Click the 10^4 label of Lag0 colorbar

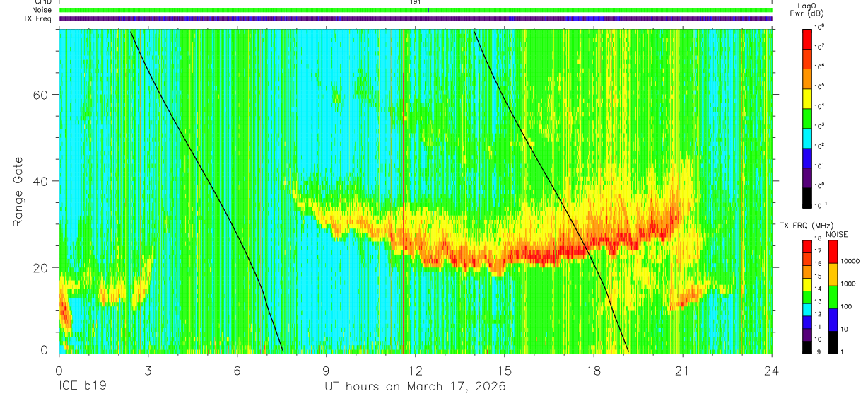(x=820, y=105)
